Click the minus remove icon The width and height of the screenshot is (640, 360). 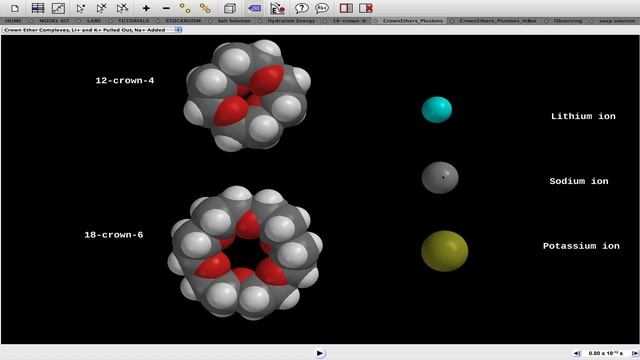166,8
